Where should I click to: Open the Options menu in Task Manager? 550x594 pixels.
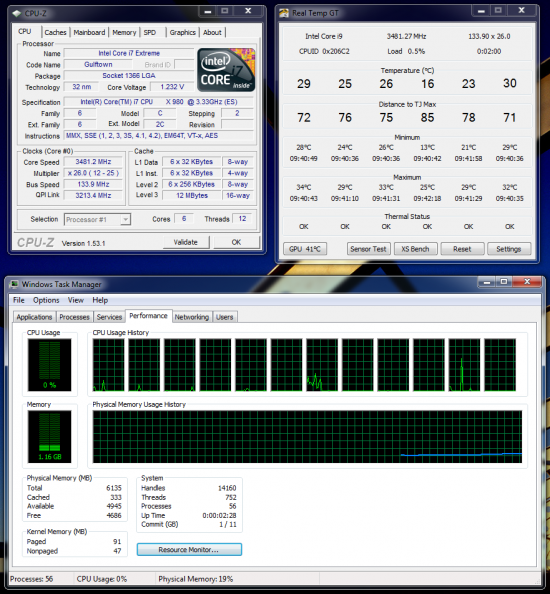[46, 300]
